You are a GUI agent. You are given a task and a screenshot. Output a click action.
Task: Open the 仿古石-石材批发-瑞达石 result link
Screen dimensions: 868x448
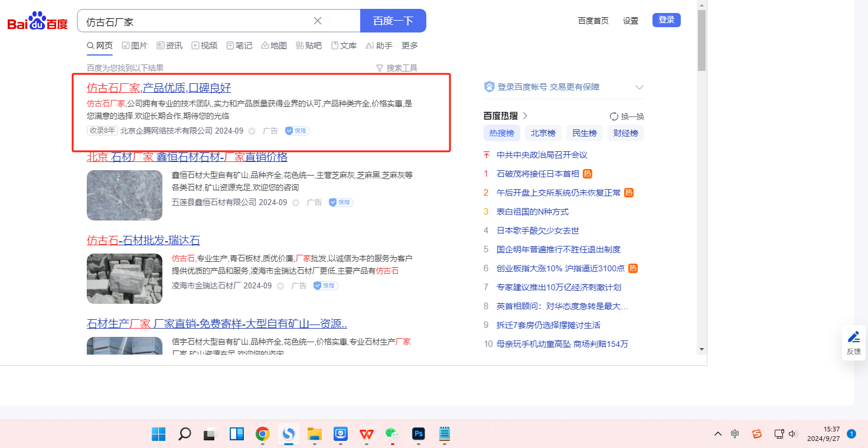pyautogui.click(x=143, y=241)
